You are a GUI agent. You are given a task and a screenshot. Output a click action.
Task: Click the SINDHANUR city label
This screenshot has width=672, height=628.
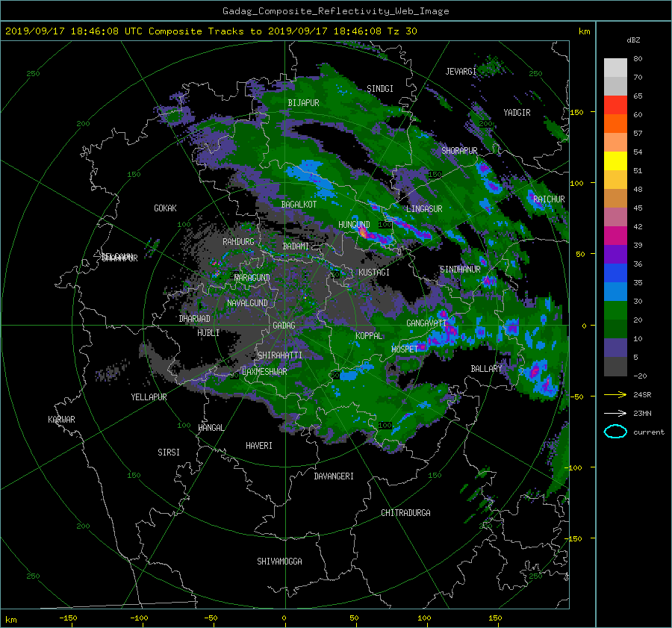460,270
